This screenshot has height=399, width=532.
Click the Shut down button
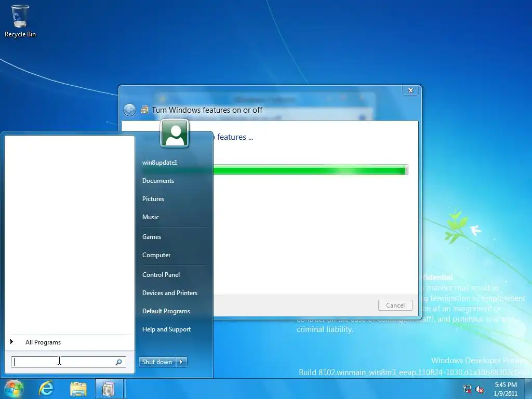(x=157, y=362)
